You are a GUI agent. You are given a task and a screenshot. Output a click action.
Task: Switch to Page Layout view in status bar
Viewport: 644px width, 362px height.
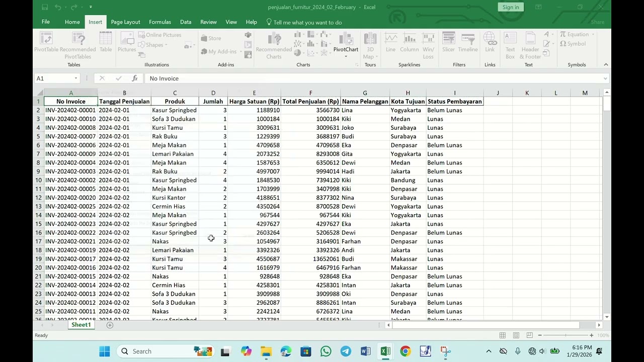point(516,335)
